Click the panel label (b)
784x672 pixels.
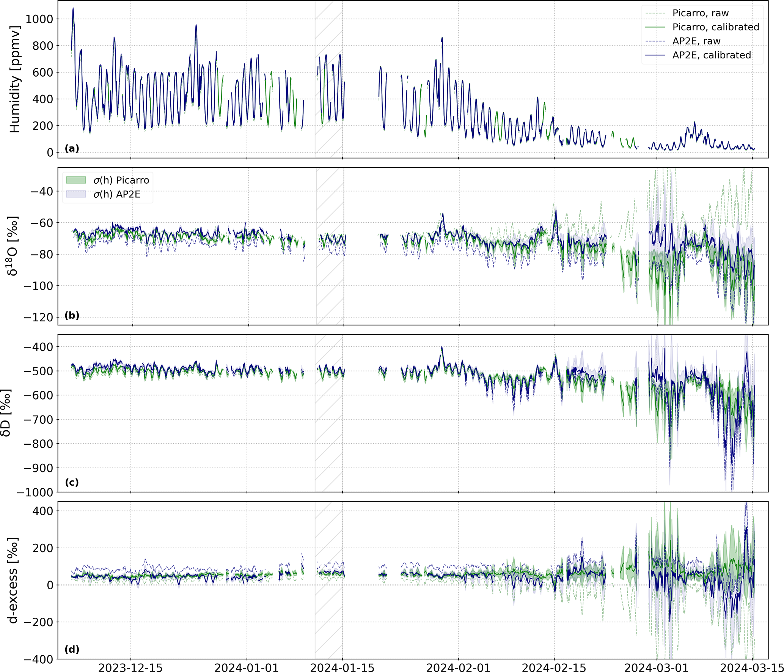point(72,315)
